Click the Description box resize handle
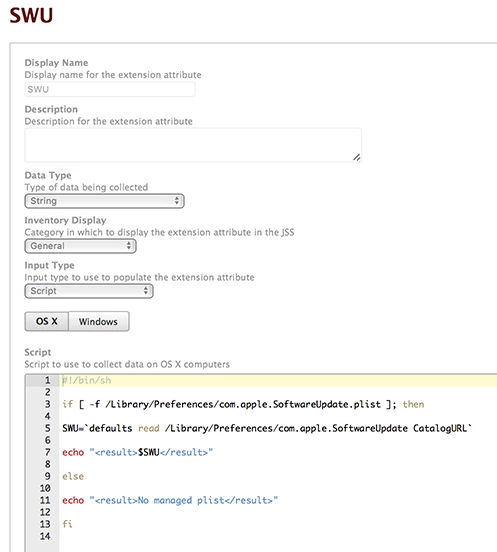 357,157
